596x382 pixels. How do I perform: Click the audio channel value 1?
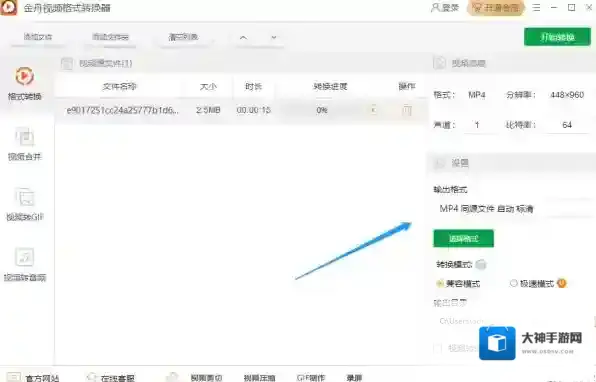pyautogui.click(x=477, y=125)
